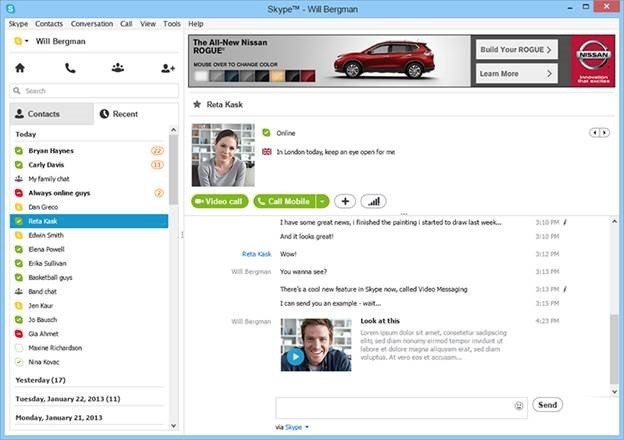This screenshot has width=624, height=440.
Task: Open the Skype menu
Action: (18, 24)
